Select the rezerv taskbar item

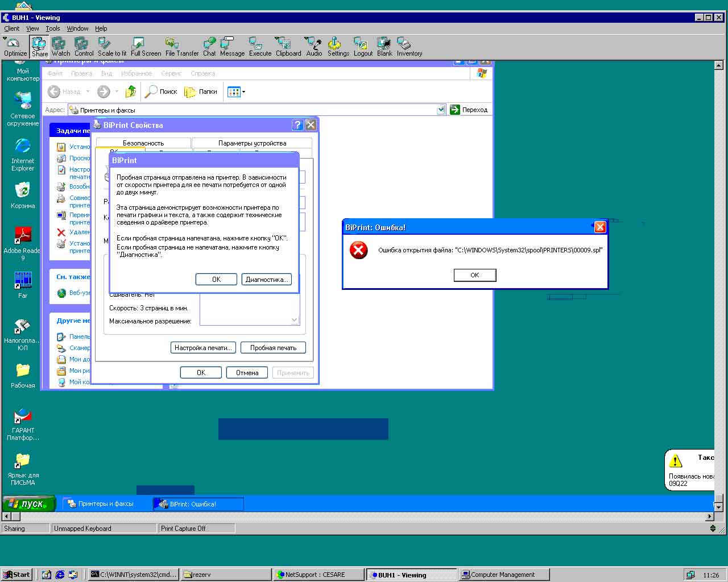point(226,575)
